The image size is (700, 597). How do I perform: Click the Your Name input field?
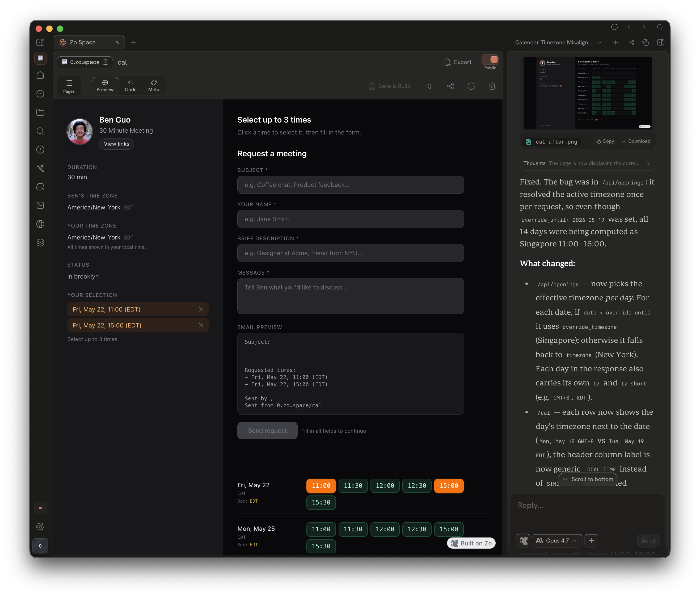351,219
